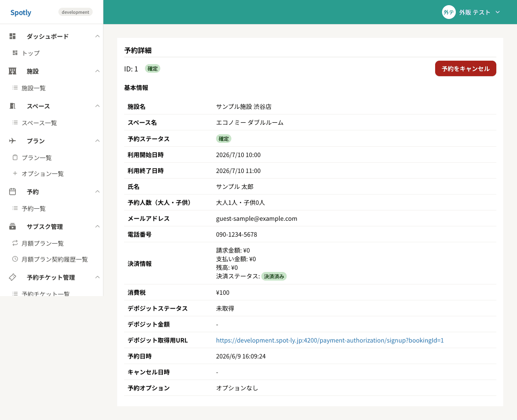Click the list icon beside 予約一覧
The image size is (517, 420).
[15, 208]
